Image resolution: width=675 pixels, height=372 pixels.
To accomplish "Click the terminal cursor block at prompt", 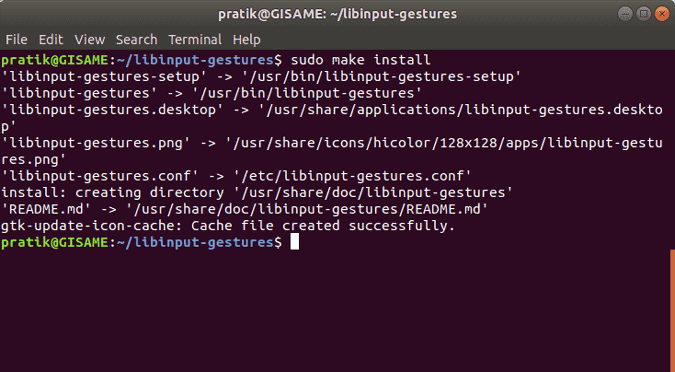I will (294, 242).
